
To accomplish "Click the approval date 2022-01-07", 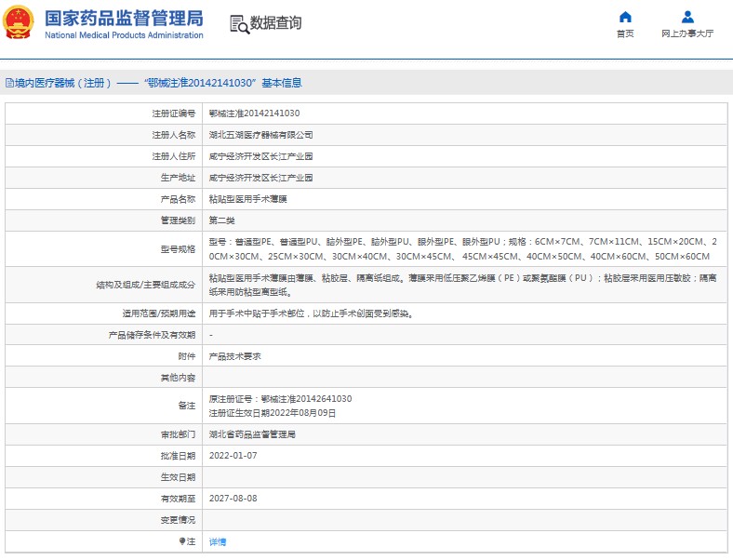I will pyautogui.click(x=233, y=456).
